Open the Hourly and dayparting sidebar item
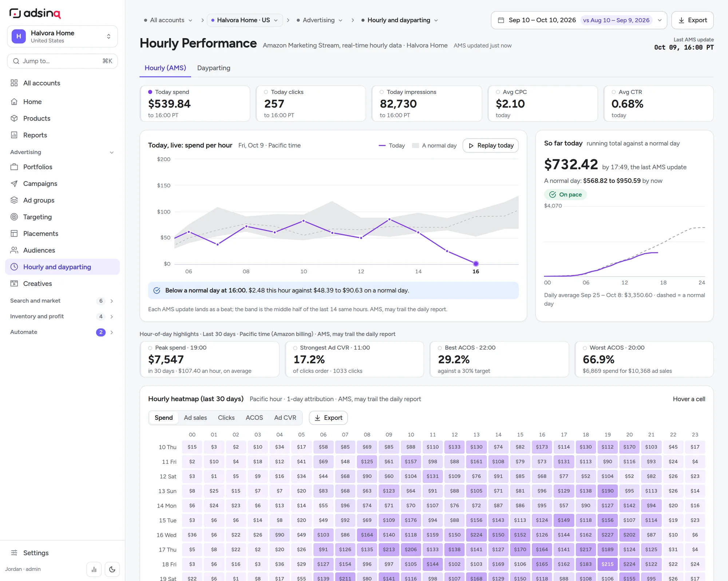728x581 pixels. [x=62, y=267]
